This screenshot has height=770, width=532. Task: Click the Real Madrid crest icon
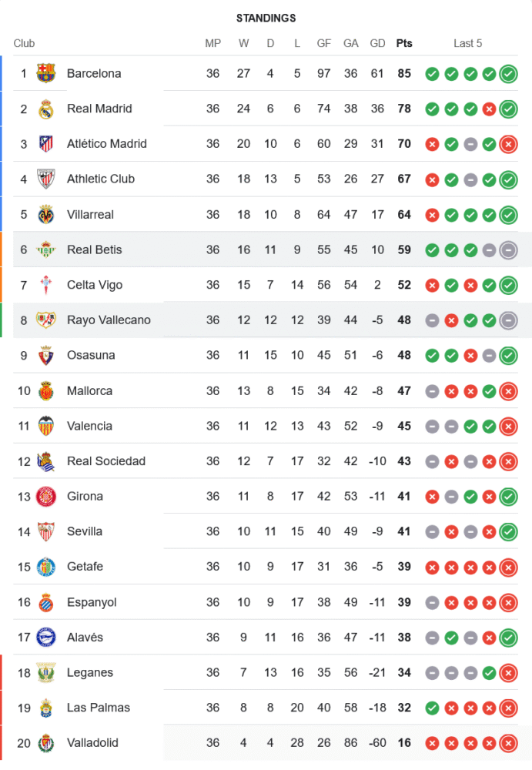point(46,109)
